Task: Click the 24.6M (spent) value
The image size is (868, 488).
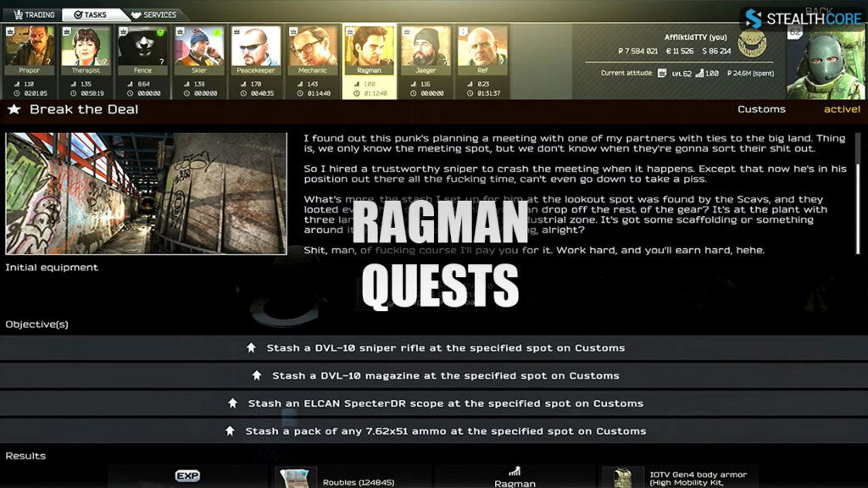Action: 751,74
